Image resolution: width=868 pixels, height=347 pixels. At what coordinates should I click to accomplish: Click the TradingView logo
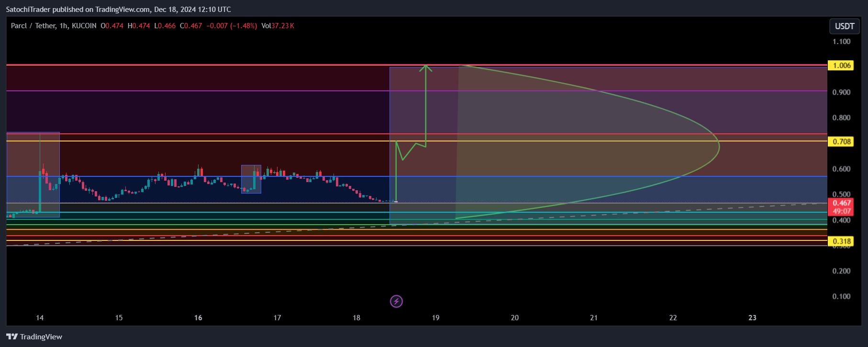pos(34,336)
